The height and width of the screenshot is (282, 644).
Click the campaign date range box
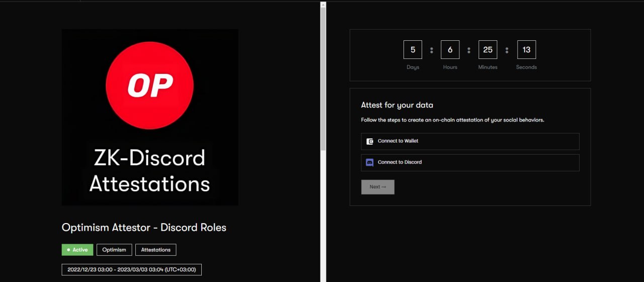click(132, 269)
